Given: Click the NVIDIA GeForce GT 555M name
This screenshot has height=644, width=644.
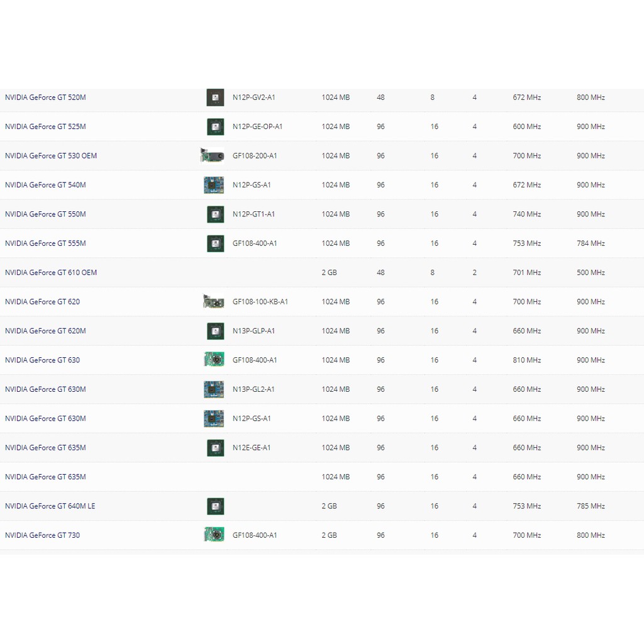Looking at the screenshot, I should click(45, 243).
